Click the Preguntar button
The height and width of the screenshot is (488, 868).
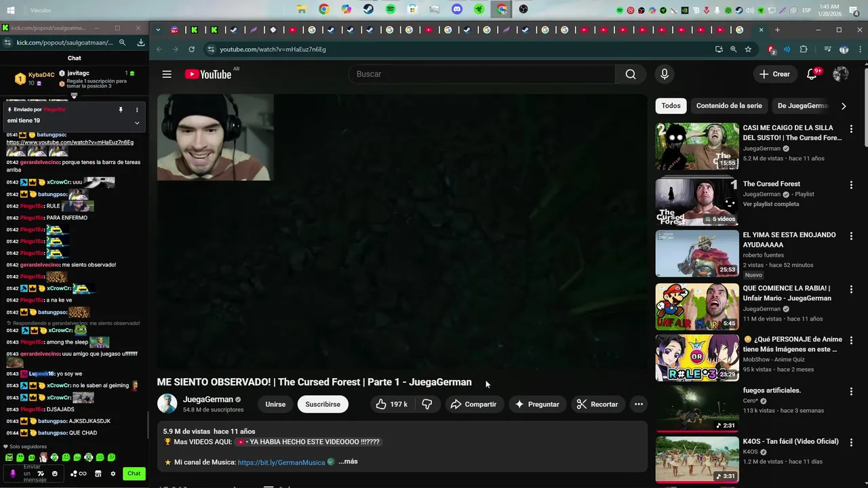point(537,404)
